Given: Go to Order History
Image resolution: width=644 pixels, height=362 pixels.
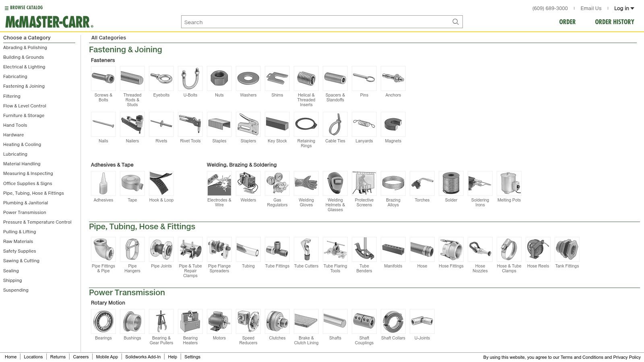Looking at the screenshot, I should pos(615,22).
